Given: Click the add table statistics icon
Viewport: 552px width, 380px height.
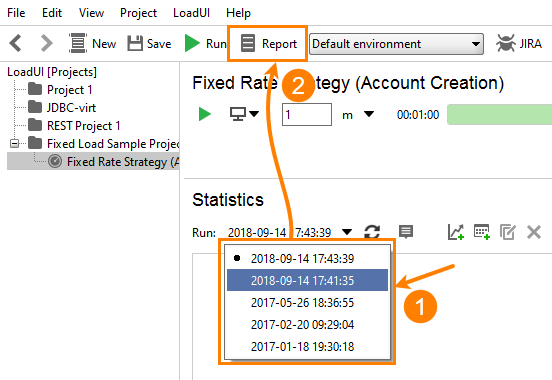Looking at the screenshot, I should pos(482,232).
